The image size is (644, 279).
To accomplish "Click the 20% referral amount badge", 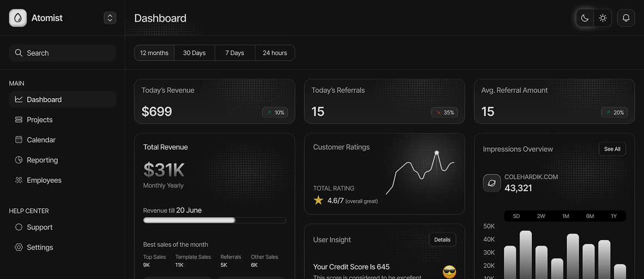I will click(615, 113).
